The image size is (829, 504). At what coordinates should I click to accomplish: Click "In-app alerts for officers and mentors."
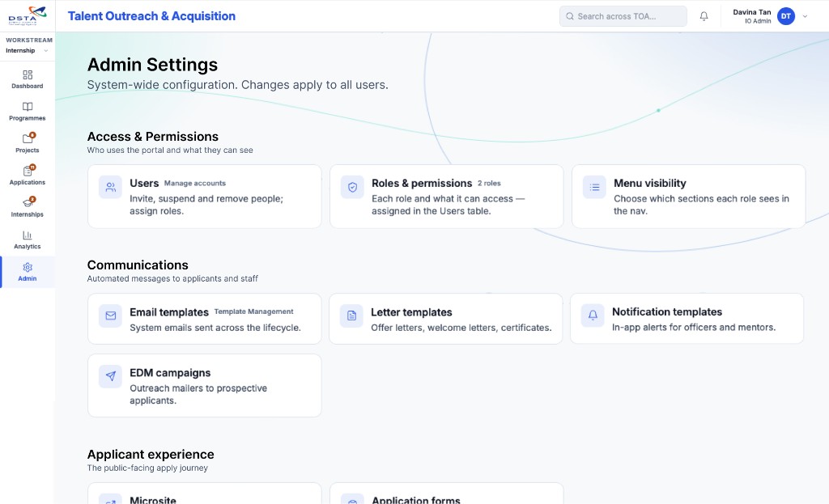click(694, 327)
